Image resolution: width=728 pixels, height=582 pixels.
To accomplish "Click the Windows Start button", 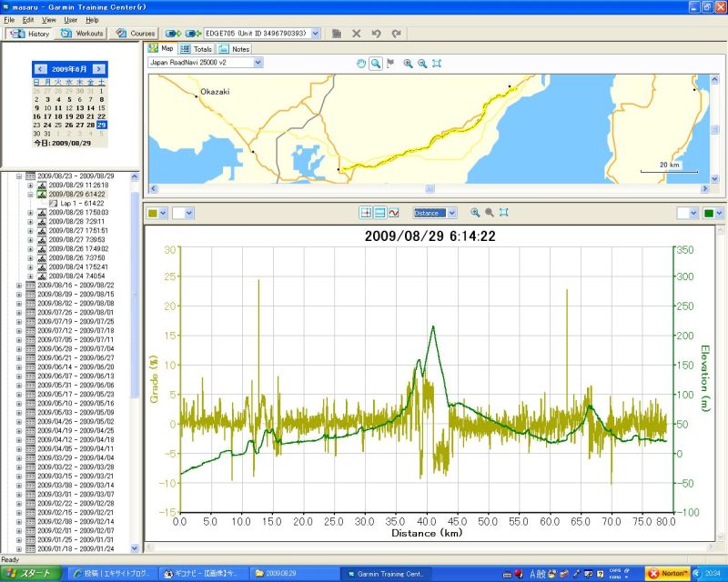I will tap(31, 574).
